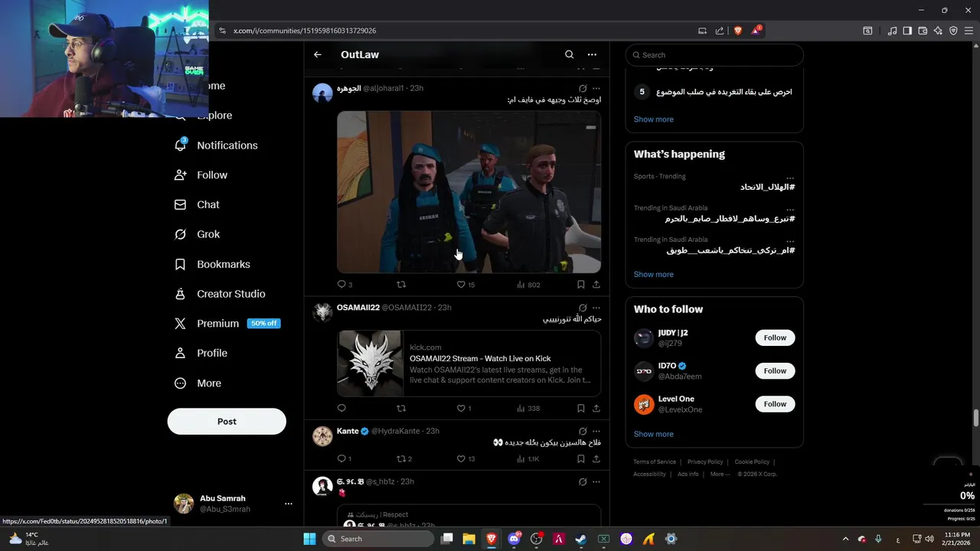This screenshot has height=551, width=980.
Task: Bookmark Kante's post
Action: point(581,458)
